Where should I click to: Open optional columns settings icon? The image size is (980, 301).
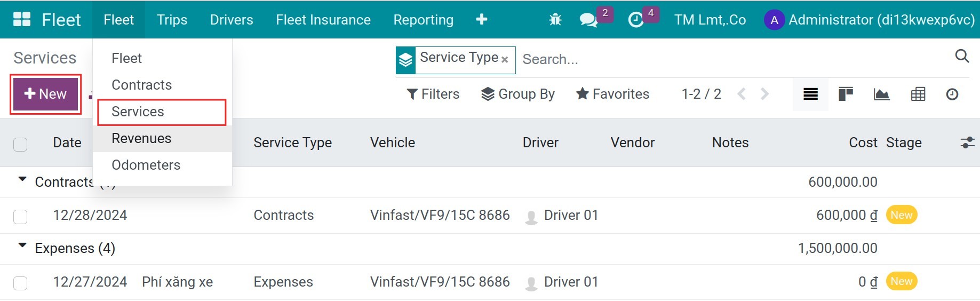[x=967, y=142]
